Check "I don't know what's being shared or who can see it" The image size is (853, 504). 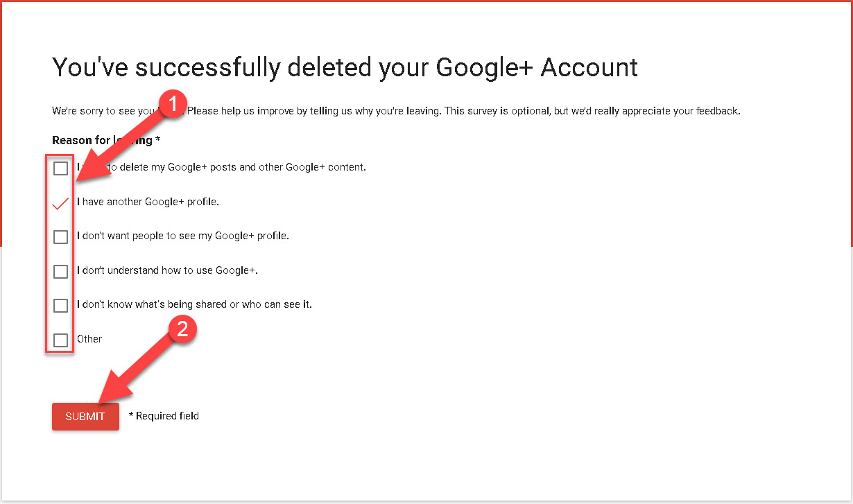click(60, 305)
